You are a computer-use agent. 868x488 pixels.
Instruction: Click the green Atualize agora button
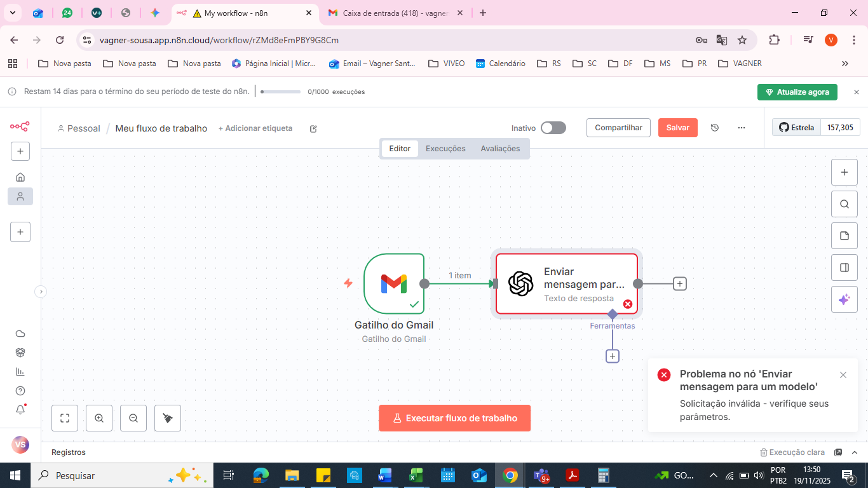point(797,92)
